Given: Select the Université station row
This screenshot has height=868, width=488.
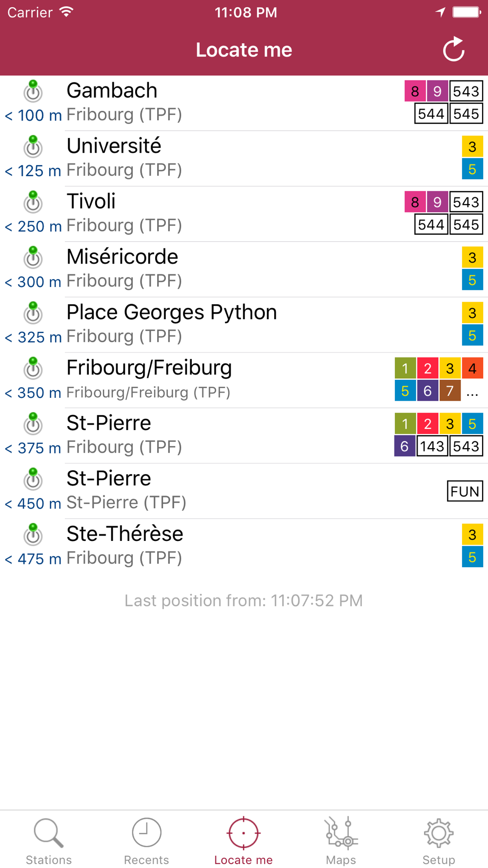Looking at the screenshot, I should click(220, 158).
